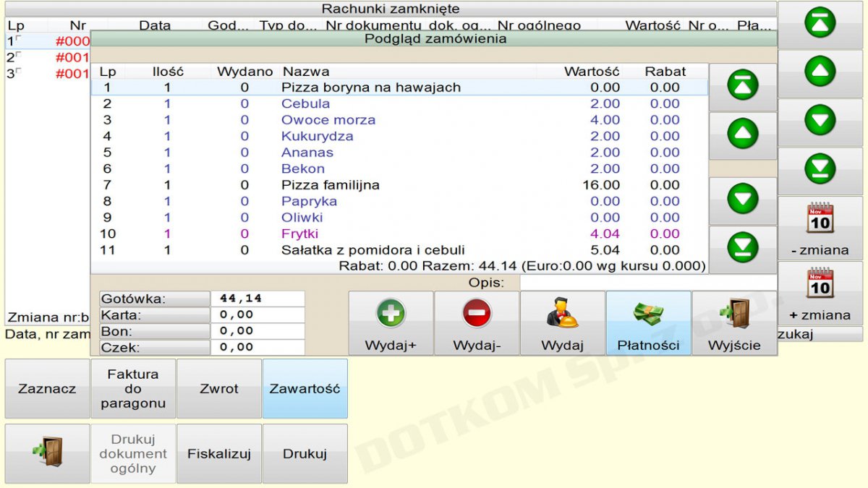The width and height of the screenshot is (868, 488).
Task: Jump to last row in order preview list
Action: point(743,248)
